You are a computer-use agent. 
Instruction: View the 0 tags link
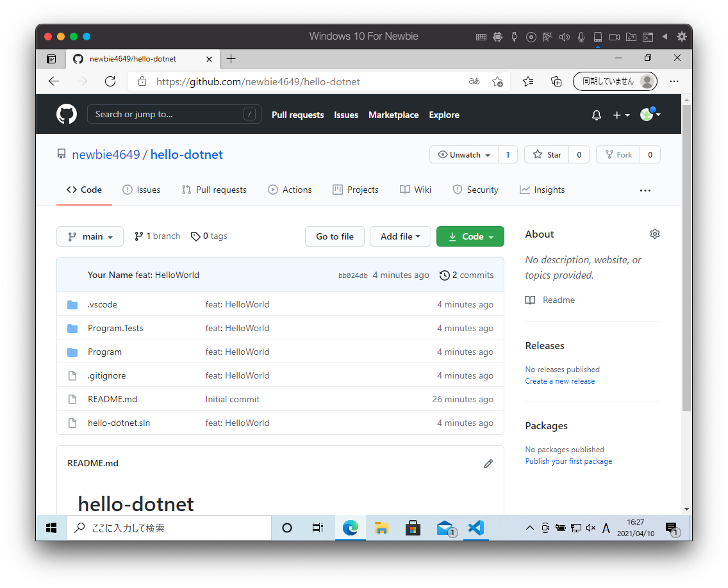coord(209,236)
